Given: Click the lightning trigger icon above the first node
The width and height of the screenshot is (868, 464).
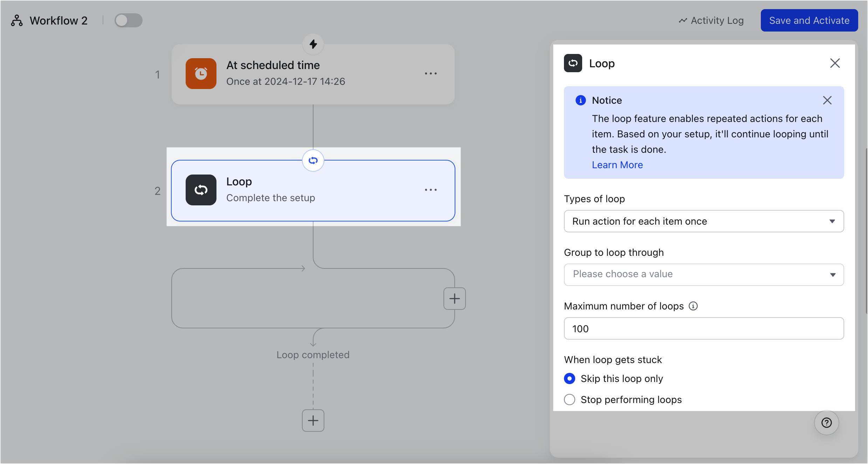Looking at the screenshot, I should (x=313, y=44).
